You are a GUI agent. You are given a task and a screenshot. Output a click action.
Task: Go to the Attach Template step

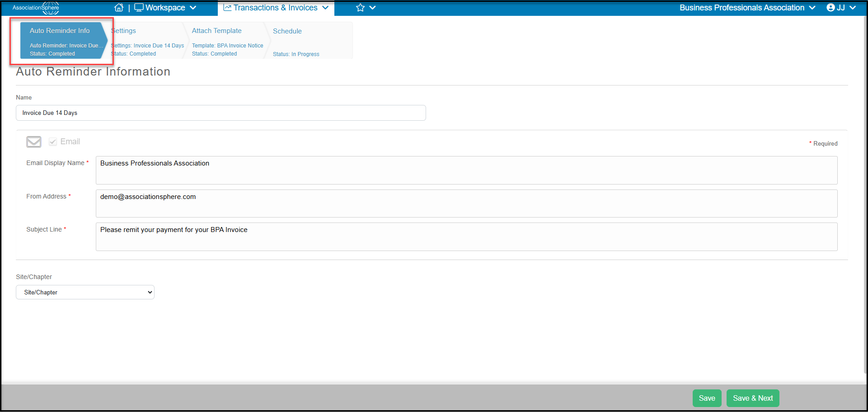click(227, 41)
